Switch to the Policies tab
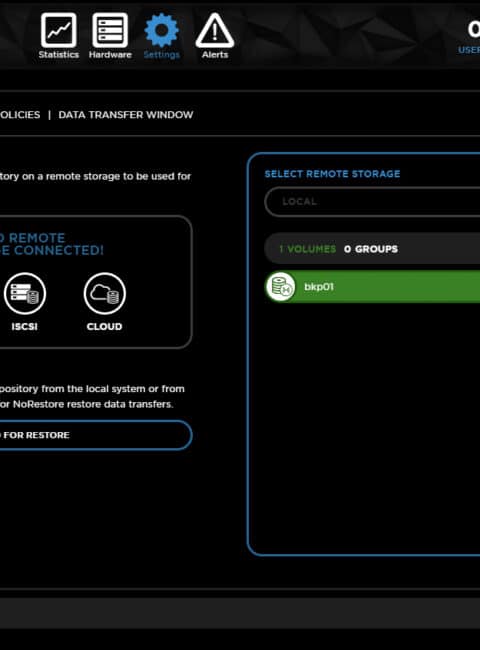480x650 pixels. pos(20,115)
